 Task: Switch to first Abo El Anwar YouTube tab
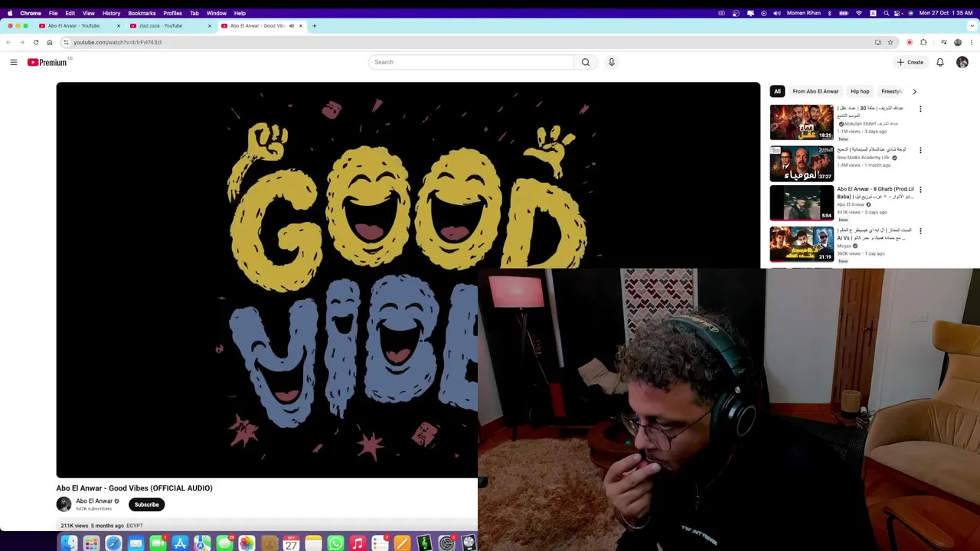click(x=74, y=25)
